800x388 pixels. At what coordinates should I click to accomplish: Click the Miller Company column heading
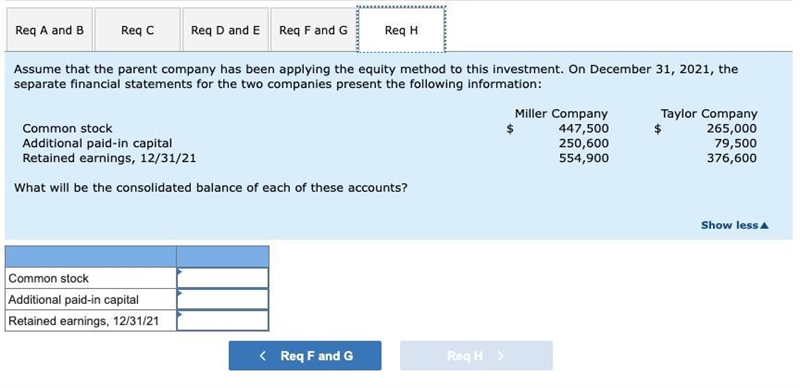click(561, 113)
